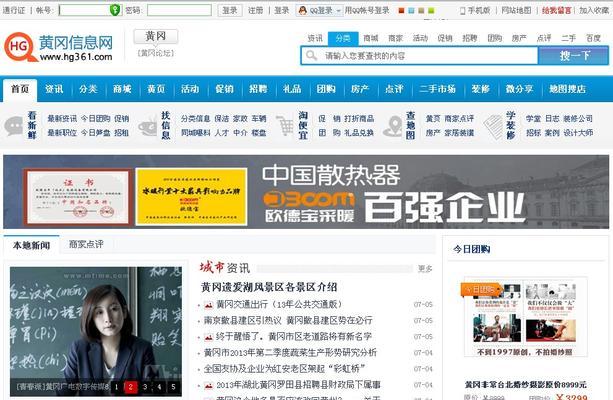The image size is (613, 400).
Task: Select the 资讯 search category tab
Action: [315, 38]
